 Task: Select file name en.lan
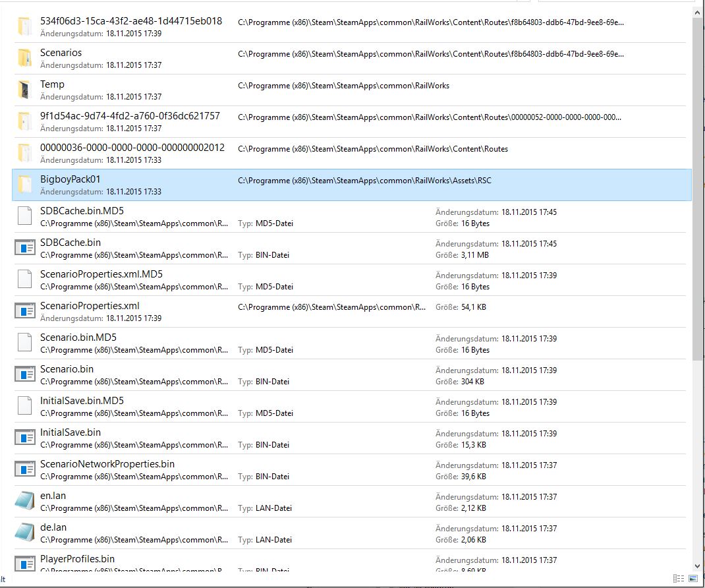53,495
